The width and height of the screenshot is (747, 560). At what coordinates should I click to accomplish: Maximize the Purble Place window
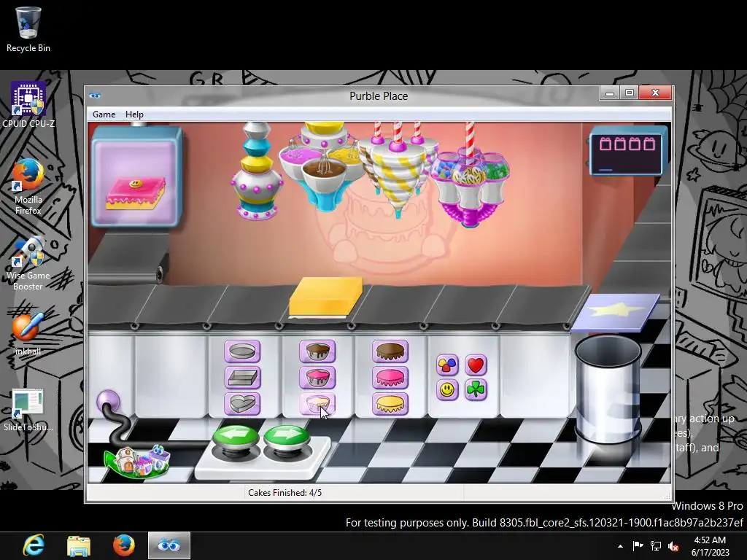click(630, 93)
